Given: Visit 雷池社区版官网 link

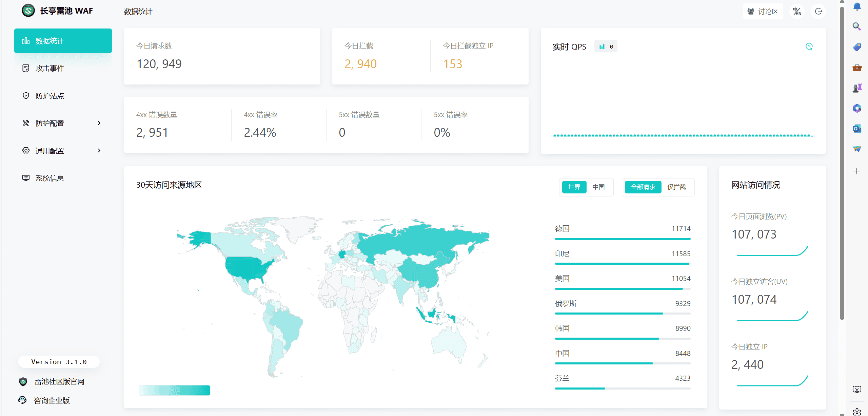Looking at the screenshot, I should pyautogui.click(x=59, y=382).
